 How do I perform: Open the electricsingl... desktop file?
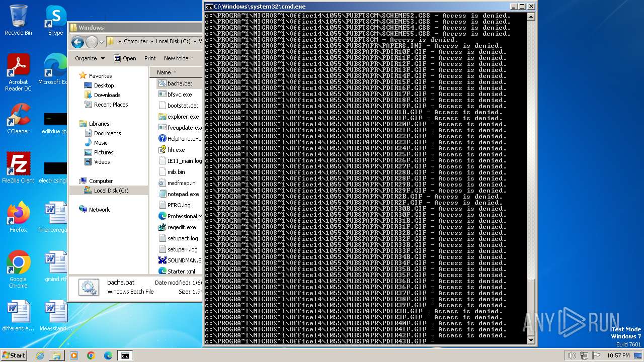[x=53, y=171]
